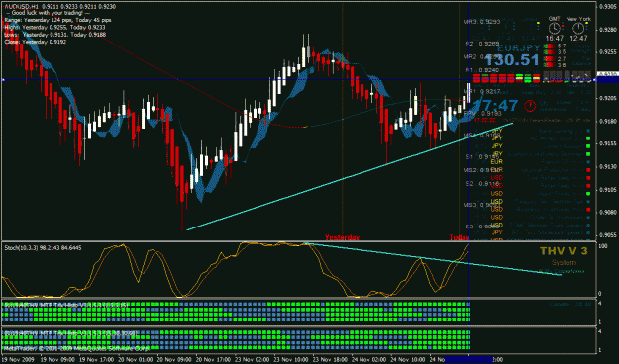The height and width of the screenshot is (364, 619).
Task: Click the 6.7 currency strength value
Action: point(561,46)
